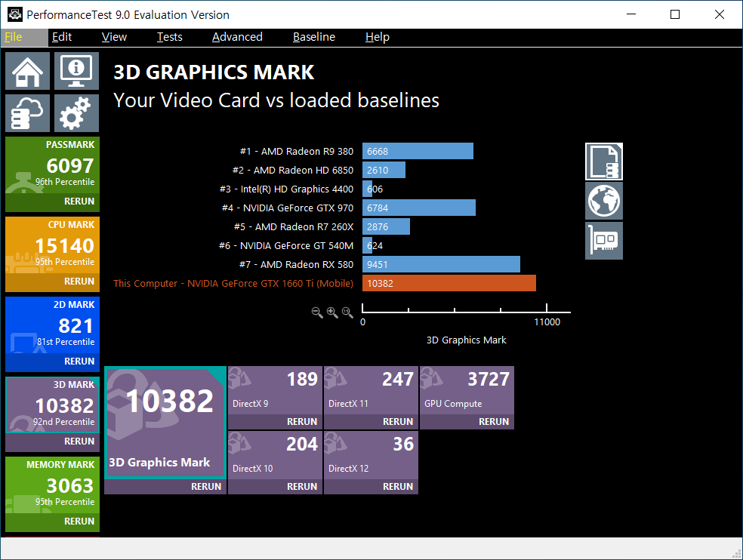Click the NVIDIA GeForce GT 540M bar
The height and width of the screenshot is (560, 743).
(367, 246)
